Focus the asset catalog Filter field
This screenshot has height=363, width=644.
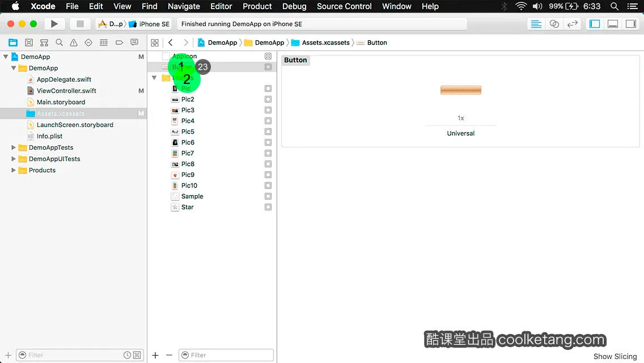pos(226,355)
